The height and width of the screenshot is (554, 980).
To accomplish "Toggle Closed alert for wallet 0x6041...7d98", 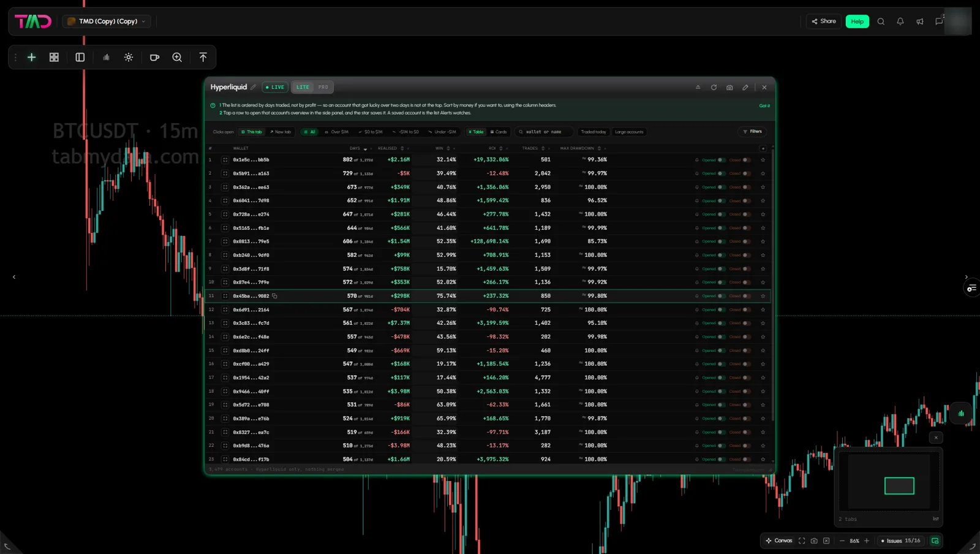I will tap(747, 200).
